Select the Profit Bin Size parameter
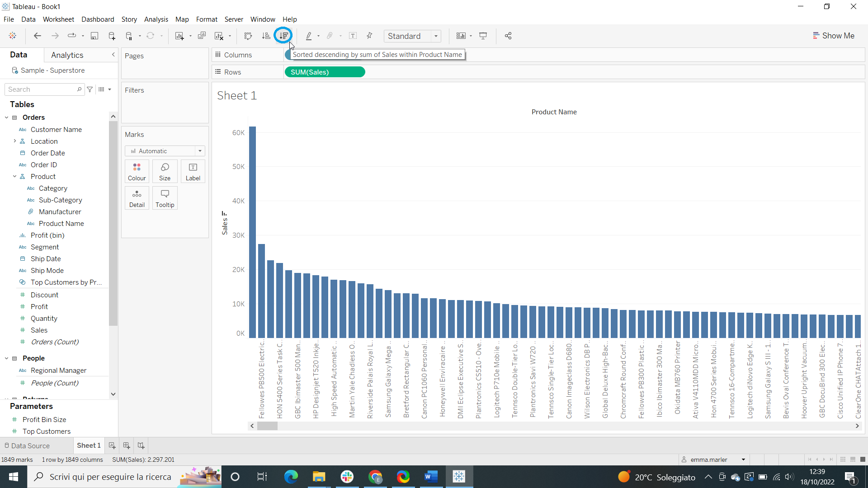This screenshot has width=868, height=488. [44, 419]
